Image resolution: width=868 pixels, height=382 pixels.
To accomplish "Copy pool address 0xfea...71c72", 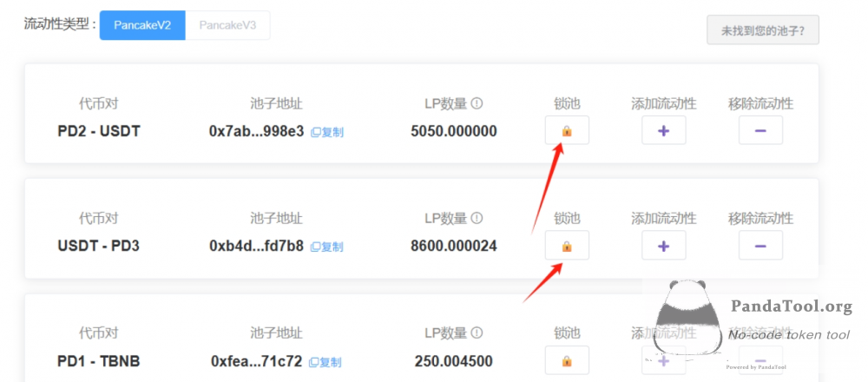I will pos(325,361).
